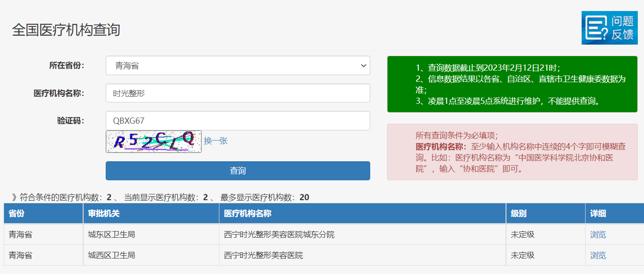Select 未定级 in the 城西区卫生局 row
Image resolution: width=644 pixels, height=274 pixels.
pyautogui.click(x=545, y=255)
